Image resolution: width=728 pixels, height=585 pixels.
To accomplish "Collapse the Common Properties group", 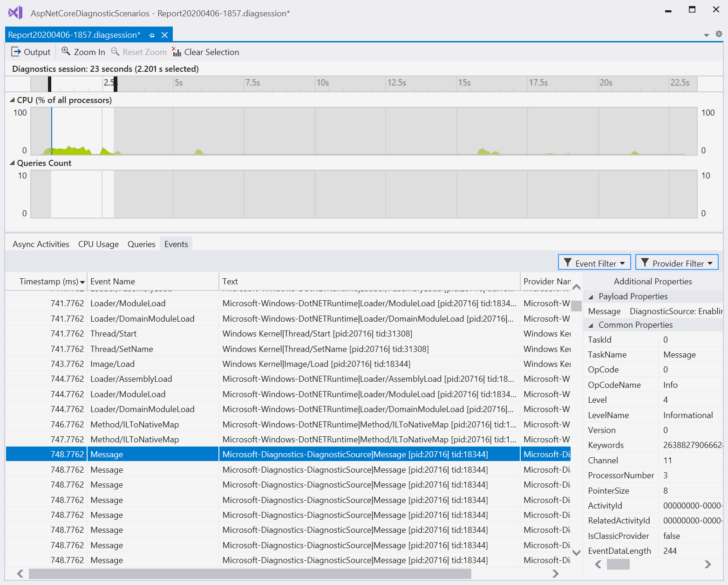I will pos(591,324).
